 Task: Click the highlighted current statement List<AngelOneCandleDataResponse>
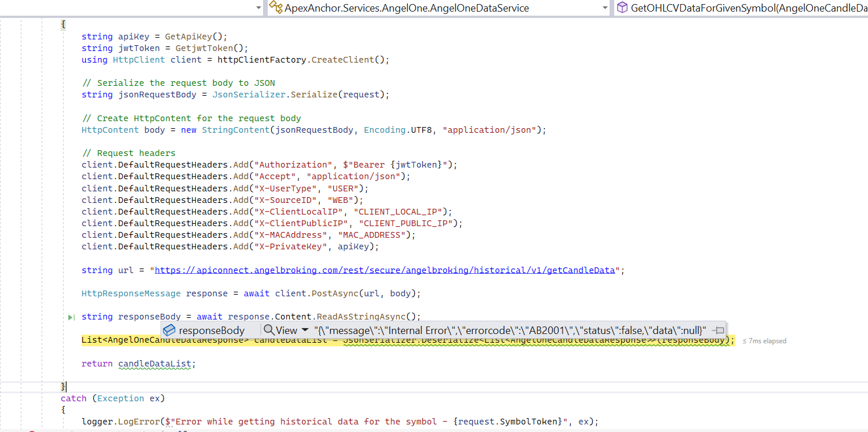tap(408, 340)
